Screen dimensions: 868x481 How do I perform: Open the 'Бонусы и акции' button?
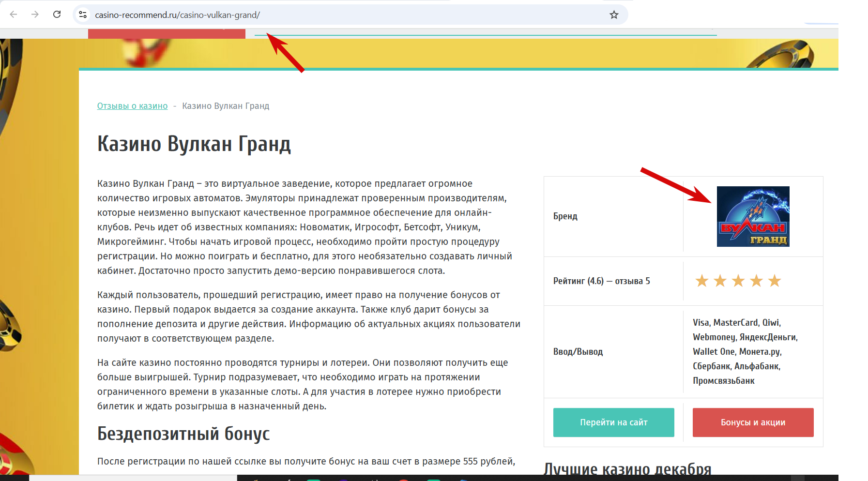click(x=753, y=422)
